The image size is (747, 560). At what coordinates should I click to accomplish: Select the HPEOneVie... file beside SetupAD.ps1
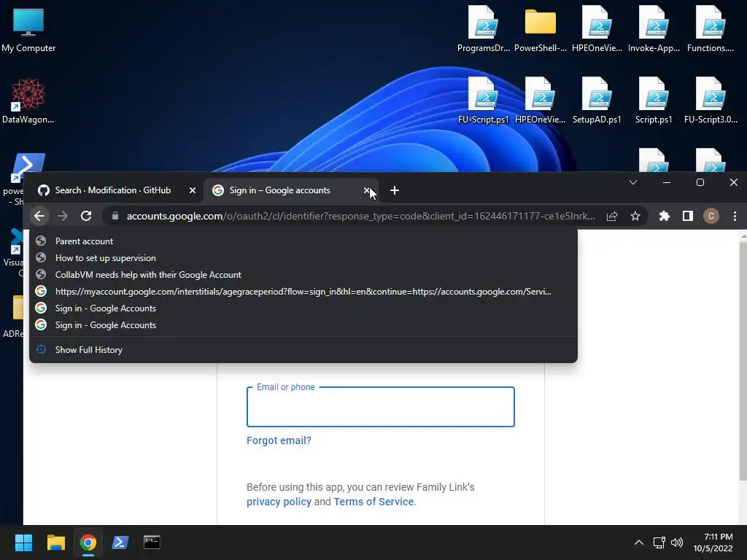pyautogui.click(x=541, y=101)
